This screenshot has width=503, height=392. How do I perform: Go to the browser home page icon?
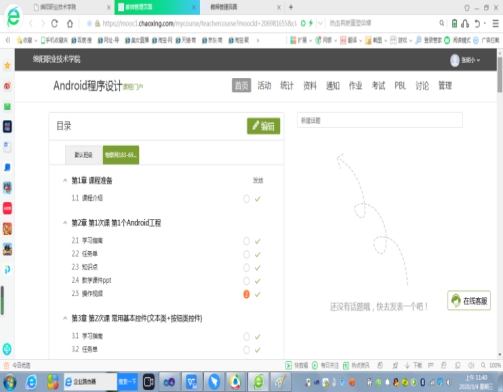pyautogui.click(x=70, y=23)
